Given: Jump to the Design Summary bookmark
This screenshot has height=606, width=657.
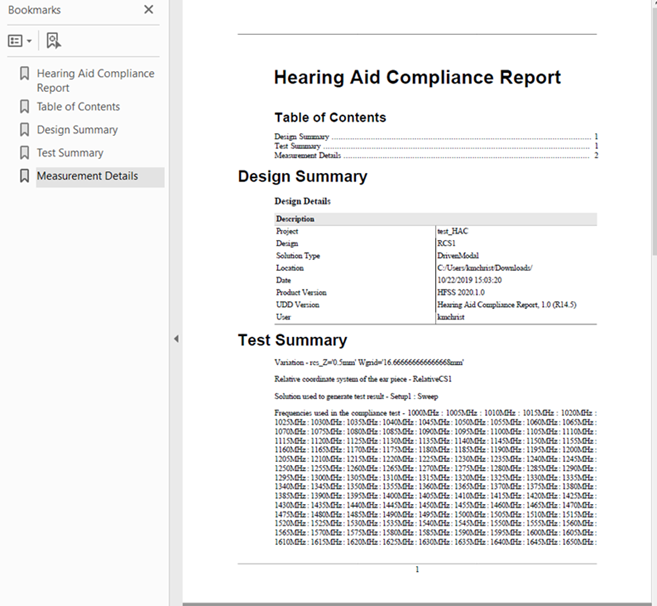Looking at the screenshot, I should point(77,129).
